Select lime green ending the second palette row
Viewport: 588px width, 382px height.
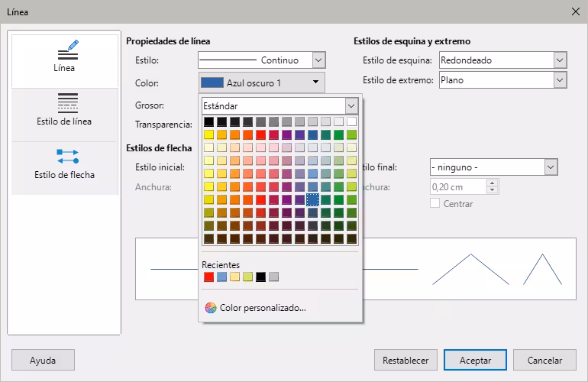[351, 134]
